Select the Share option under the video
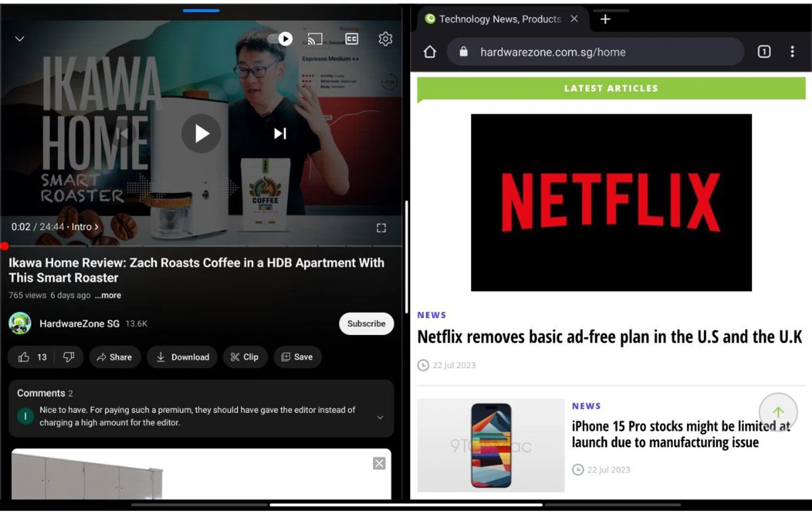This screenshot has height=514, width=812. click(x=115, y=357)
